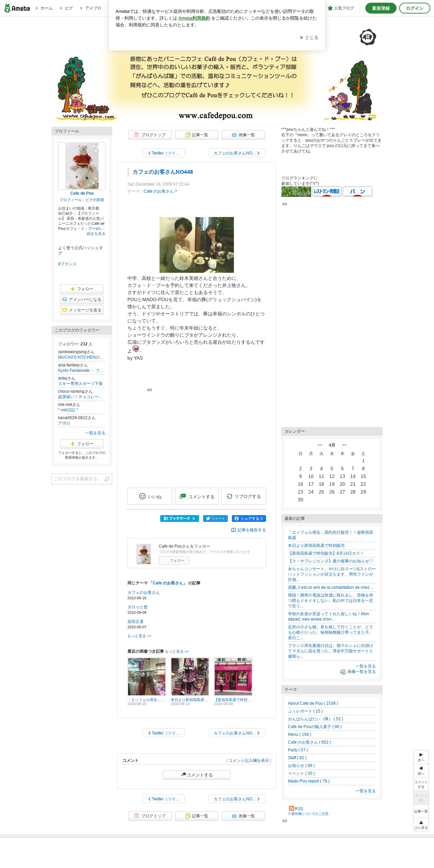
Task: Open the article photo of two women
Action: pyautogui.click(x=197, y=245)
